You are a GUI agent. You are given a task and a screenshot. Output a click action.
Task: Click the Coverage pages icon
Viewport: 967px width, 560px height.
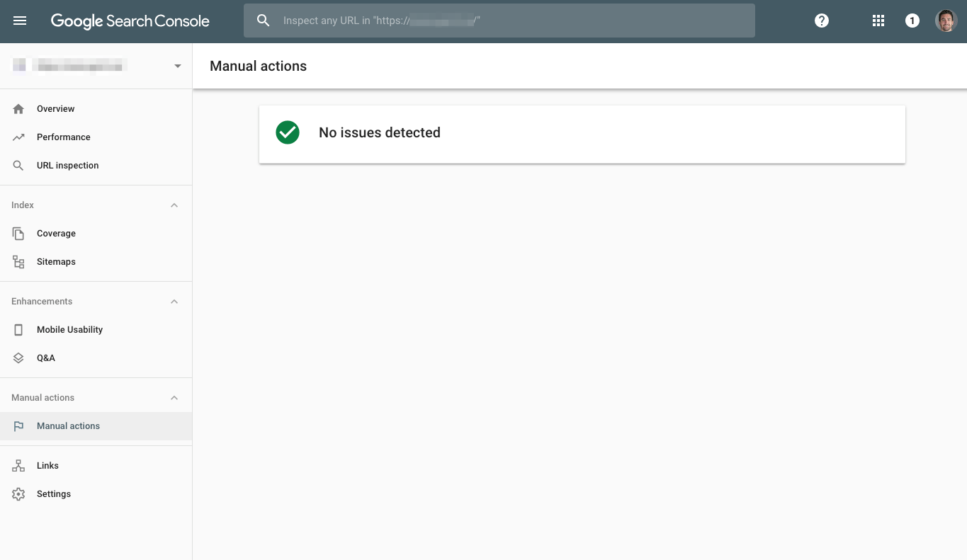coord(18,234)
